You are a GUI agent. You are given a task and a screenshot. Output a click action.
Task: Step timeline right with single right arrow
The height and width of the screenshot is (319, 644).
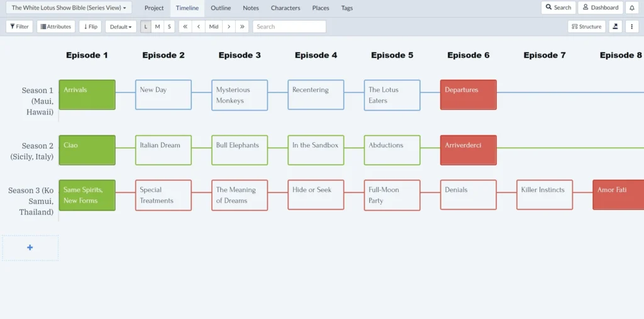229,26
